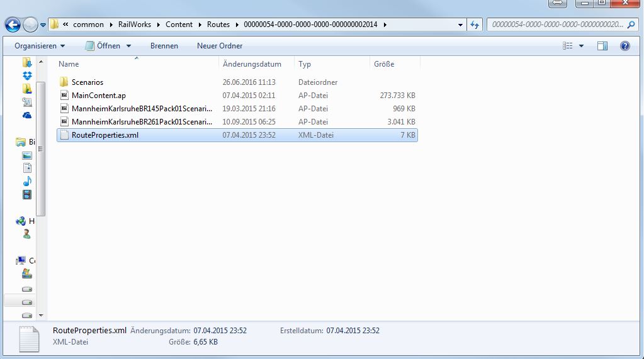Click into the folder search field

(556, 25)
